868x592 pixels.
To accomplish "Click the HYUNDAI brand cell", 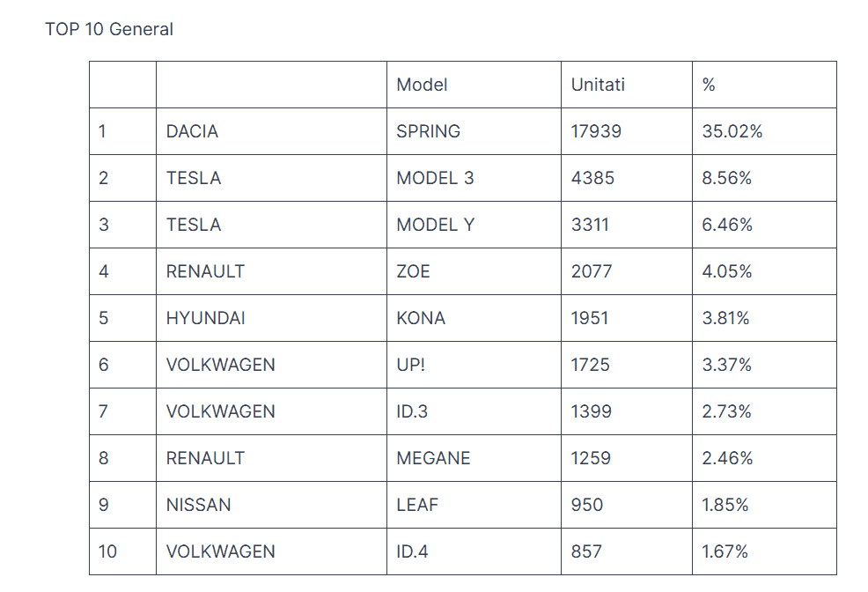I will pos(271,318).
